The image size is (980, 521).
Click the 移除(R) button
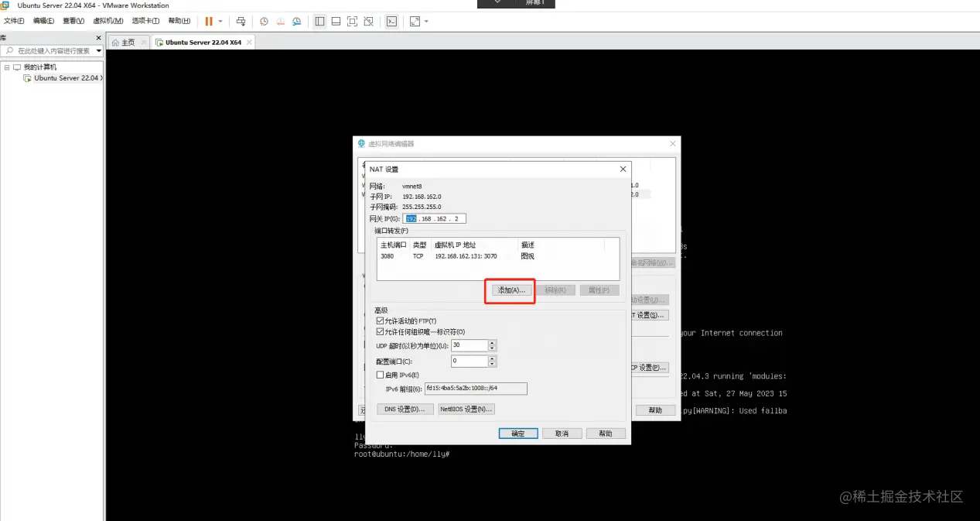coord(555,290)
